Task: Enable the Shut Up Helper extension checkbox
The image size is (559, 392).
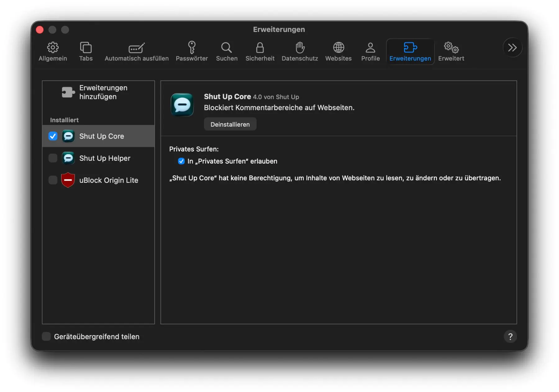Action: (53, 158)
